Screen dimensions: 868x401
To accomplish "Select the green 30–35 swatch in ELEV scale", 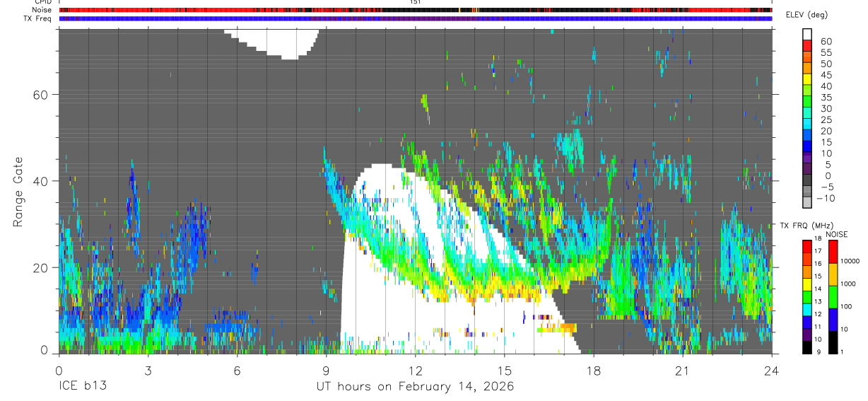I will (807, 103).
